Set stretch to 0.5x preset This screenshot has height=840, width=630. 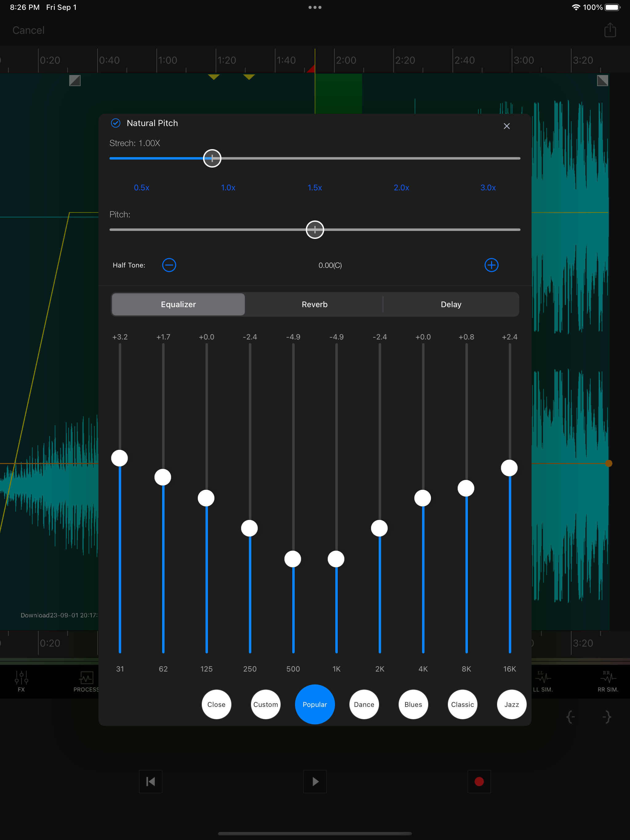click(142, 188)
